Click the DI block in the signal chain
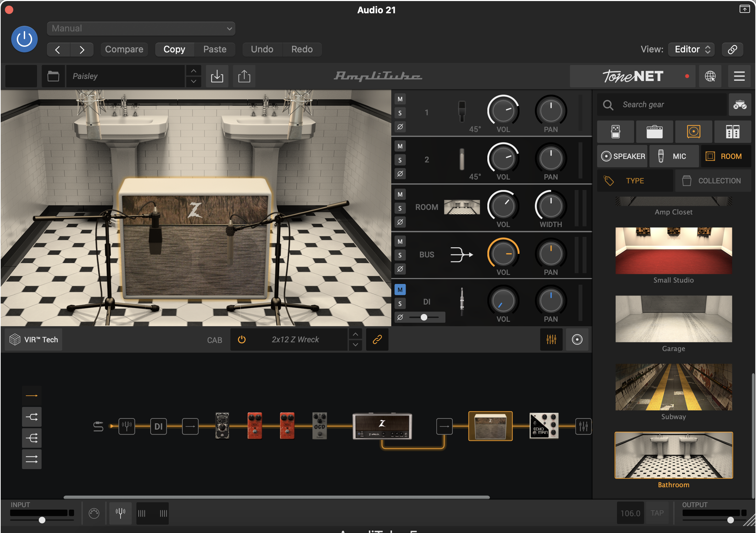The height and width of the screenshot is (533, 756). [159, 426]
